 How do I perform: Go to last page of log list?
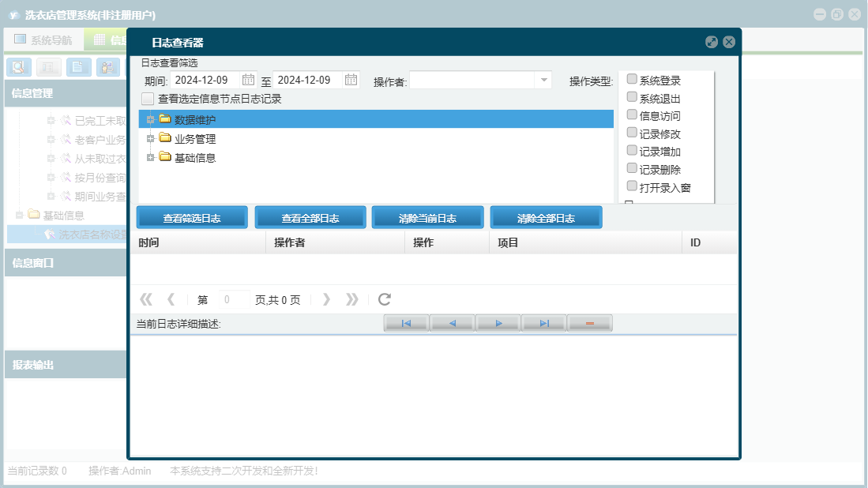(x=351, y=299)
